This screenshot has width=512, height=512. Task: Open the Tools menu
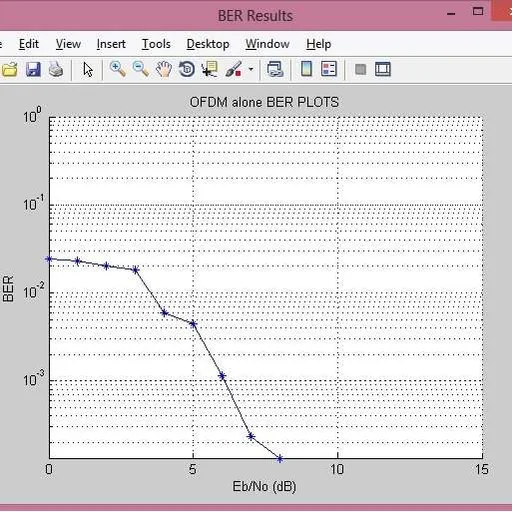tap(156, 44)
